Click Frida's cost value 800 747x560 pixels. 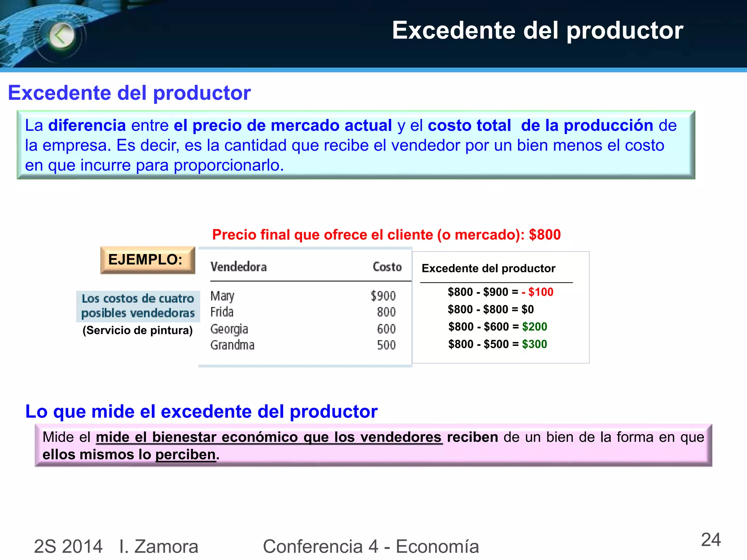pos(387,312)
